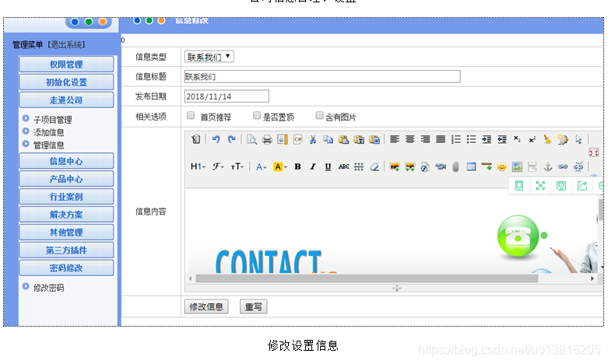This screenshot has width=608, height=364.
Task: Open the 添加信息 link
Action: (x=49, y=132)
